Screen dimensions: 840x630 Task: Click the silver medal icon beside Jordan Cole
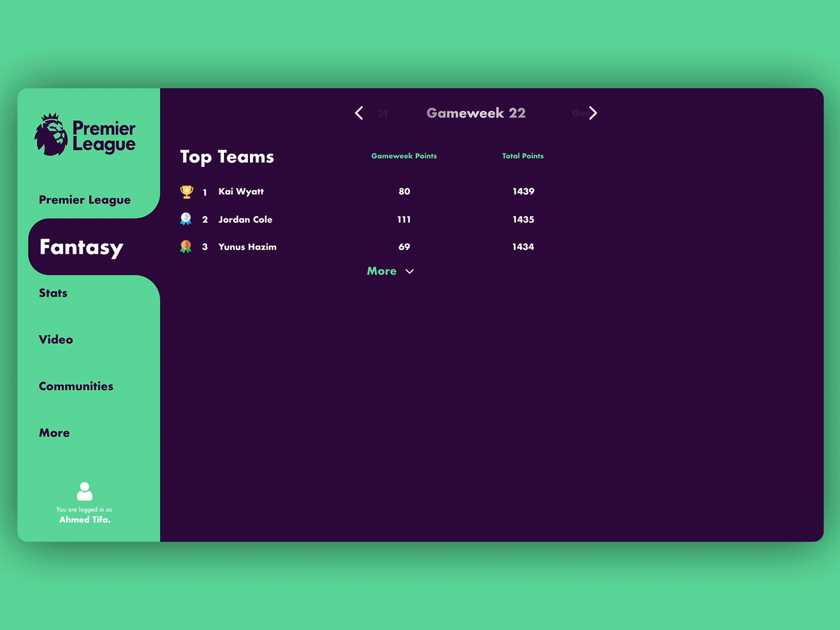[x=185, y=219]
